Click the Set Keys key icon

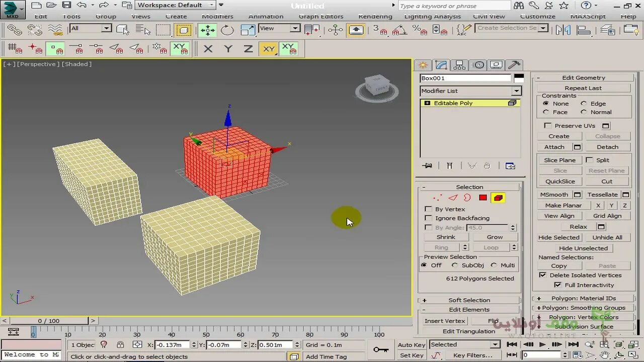coord(381,350)
